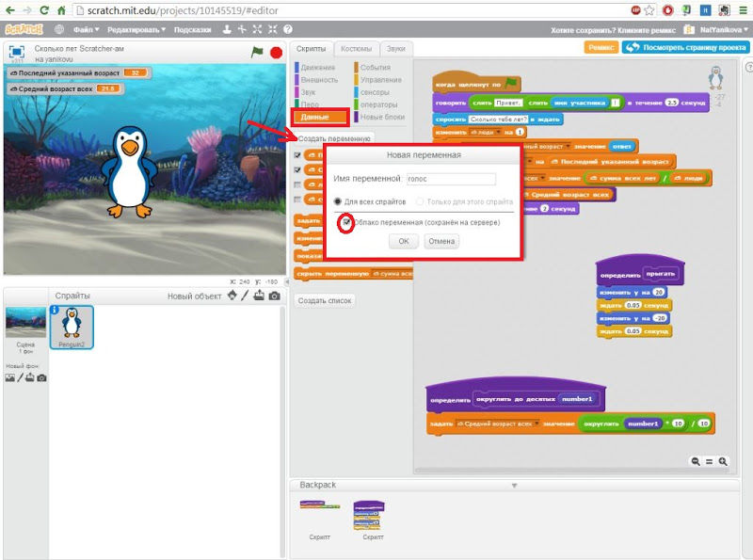
Task: Select the duplicate stamp tool
Action: (x=227, y=29)
